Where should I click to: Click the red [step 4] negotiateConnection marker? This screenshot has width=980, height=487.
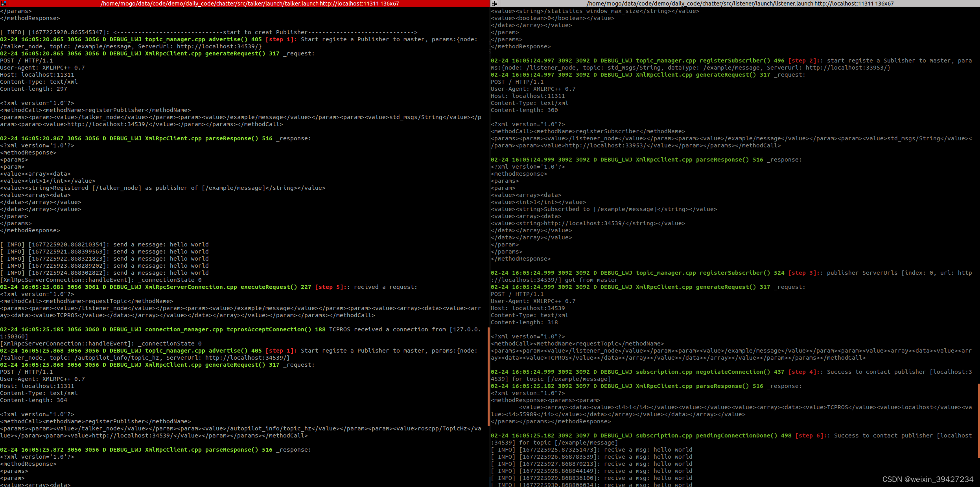pos(802,372)
